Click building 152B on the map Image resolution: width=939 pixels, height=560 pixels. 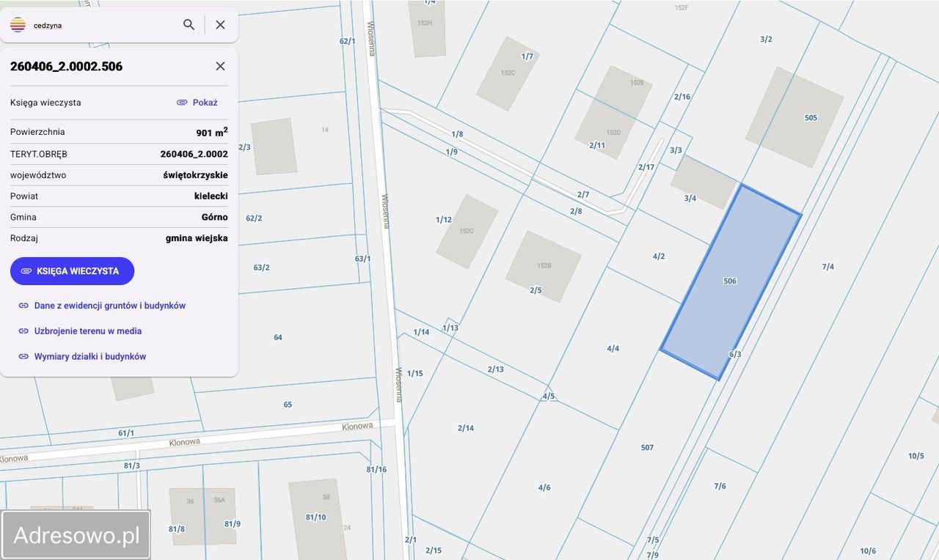(544, 266)
